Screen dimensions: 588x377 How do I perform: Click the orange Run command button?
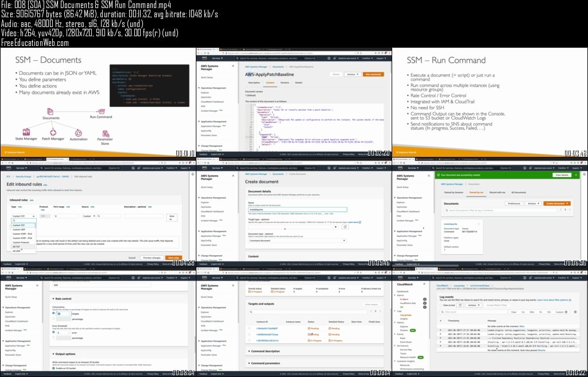pyautogui.click(x=373, y=74)
